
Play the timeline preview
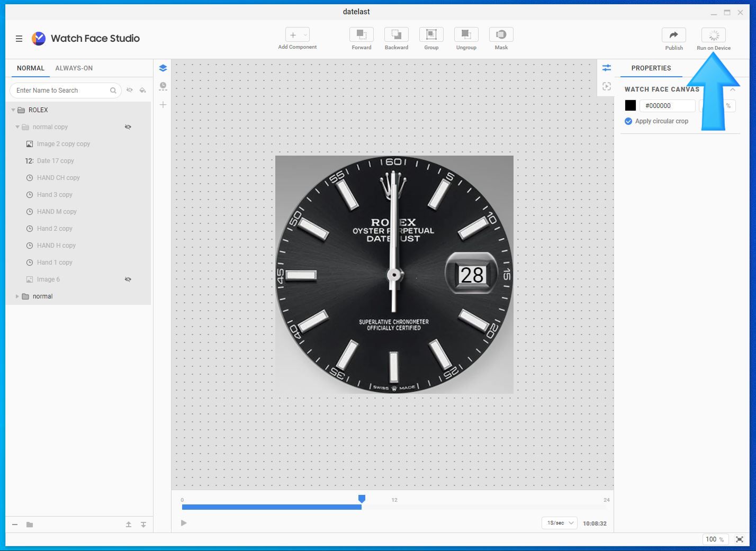[184, 523]
